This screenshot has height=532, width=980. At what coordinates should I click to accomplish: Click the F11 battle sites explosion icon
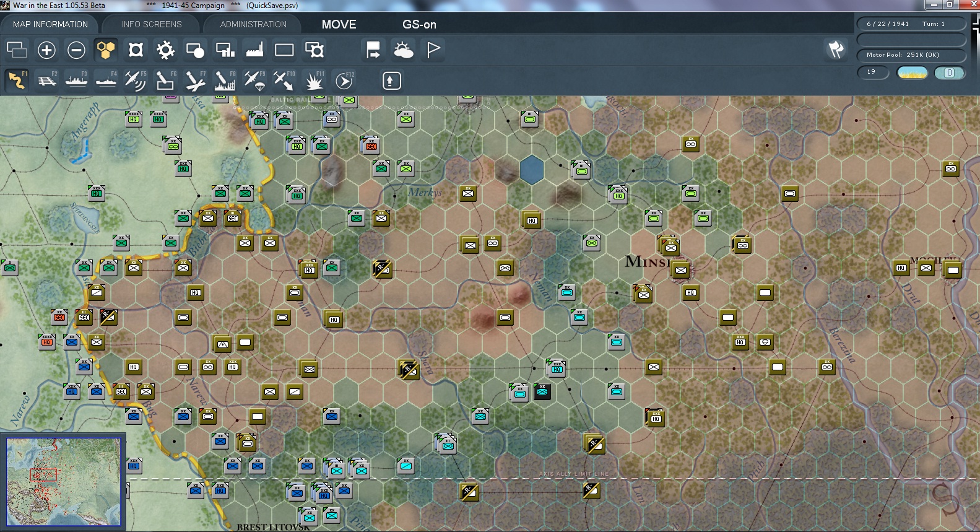pos(314,81)
